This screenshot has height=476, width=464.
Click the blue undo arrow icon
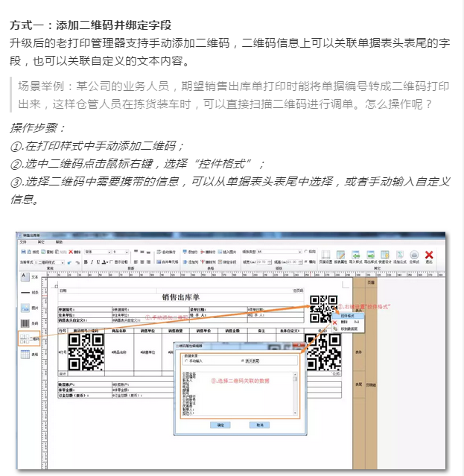click(x=69, y=262)
